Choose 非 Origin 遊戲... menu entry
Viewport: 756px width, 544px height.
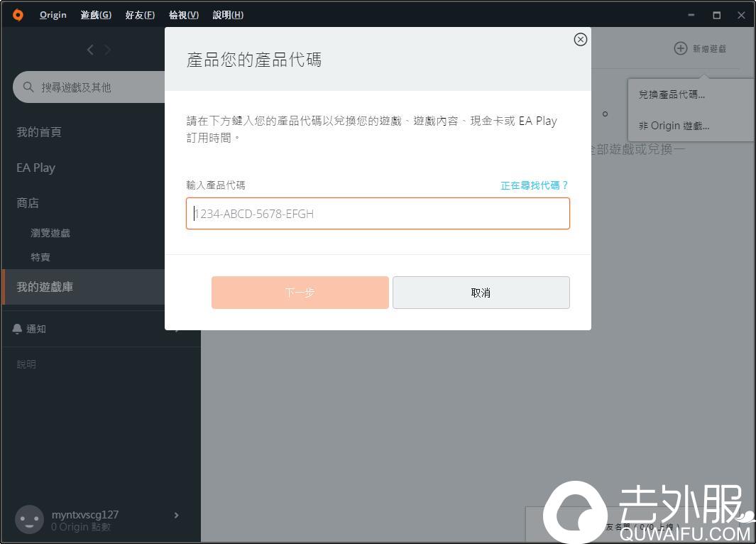(x=674, y=126)
